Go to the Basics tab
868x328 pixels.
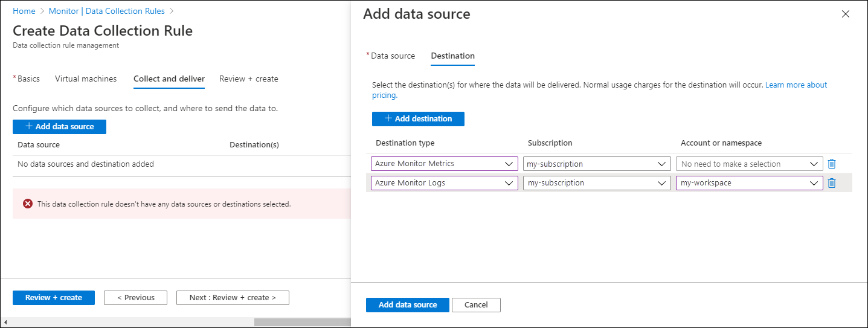[28, 79]
